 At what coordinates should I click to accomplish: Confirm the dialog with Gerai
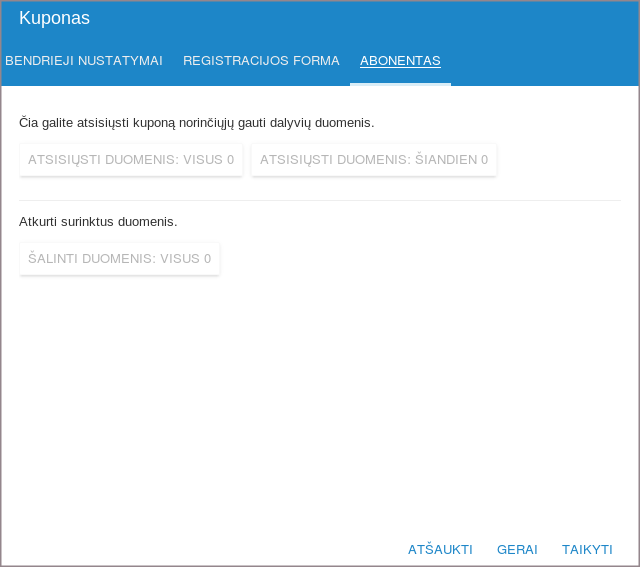coord(517,549)
